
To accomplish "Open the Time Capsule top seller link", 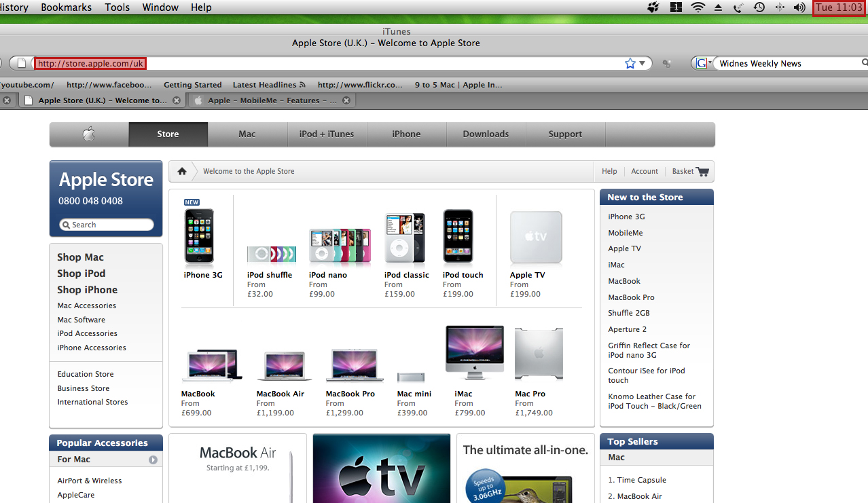I will [642, 480].
